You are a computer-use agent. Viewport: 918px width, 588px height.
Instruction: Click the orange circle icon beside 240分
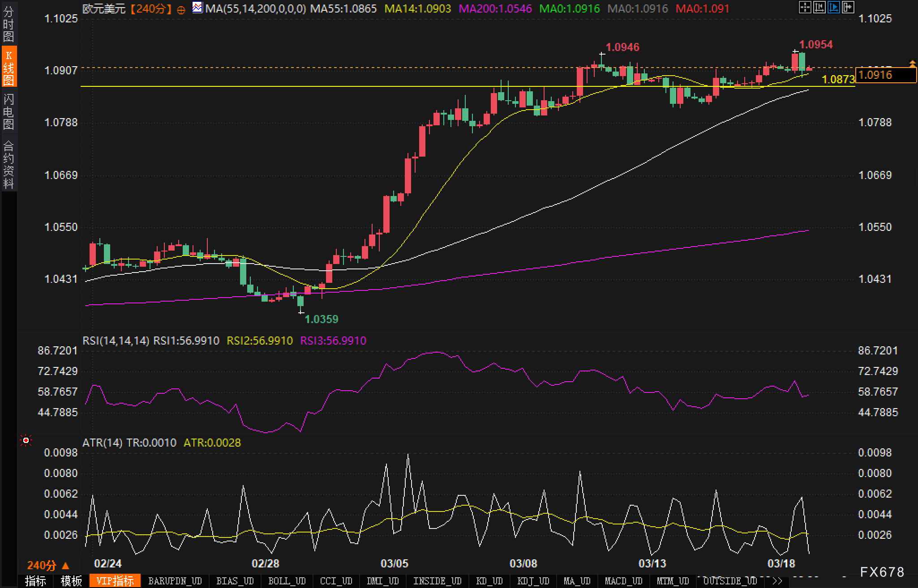[181, 9]
